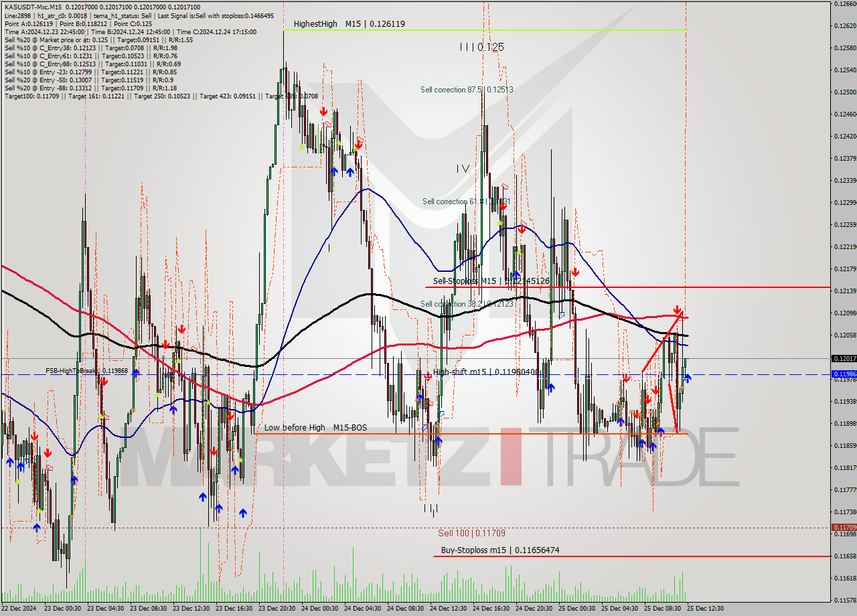Click the 24 Dec 08:30 time label
The image size is (857, 616).
pyautogui.click(x=406, y=609)
